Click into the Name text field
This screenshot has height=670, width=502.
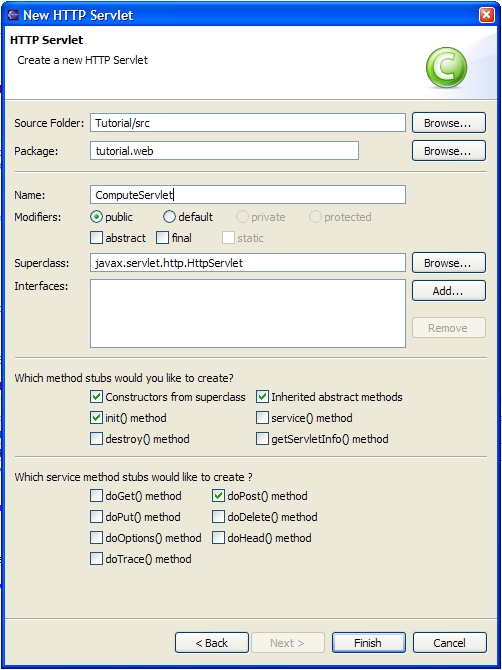[x=248, y=195]
